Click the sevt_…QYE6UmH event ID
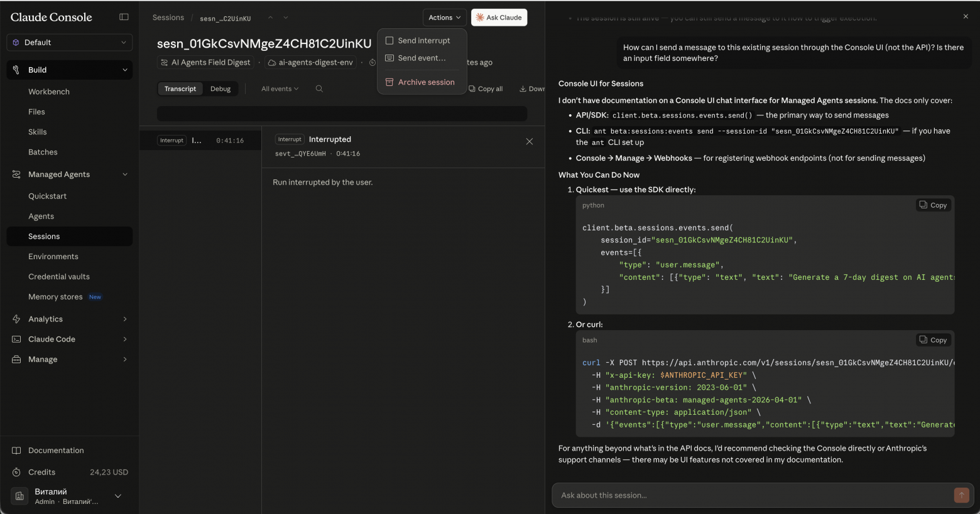This screenshot has width=980, height=514. coord(300,154)
